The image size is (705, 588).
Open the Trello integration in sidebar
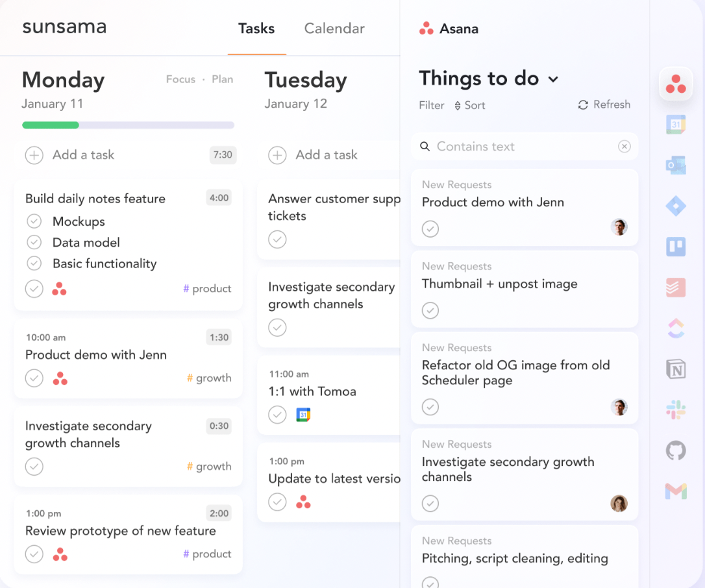pyautogui.click(x=676, y=247)
